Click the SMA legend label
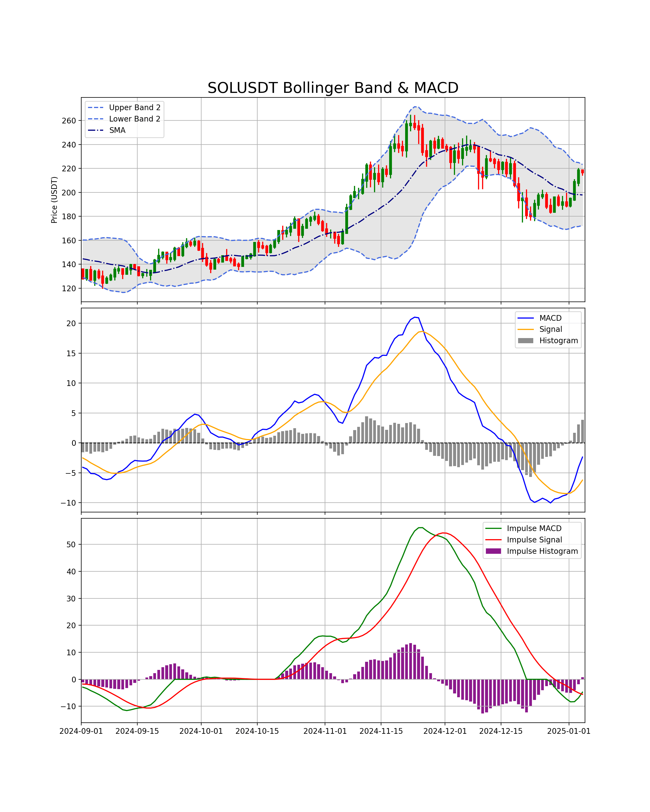650x812 pixels. 117,130
